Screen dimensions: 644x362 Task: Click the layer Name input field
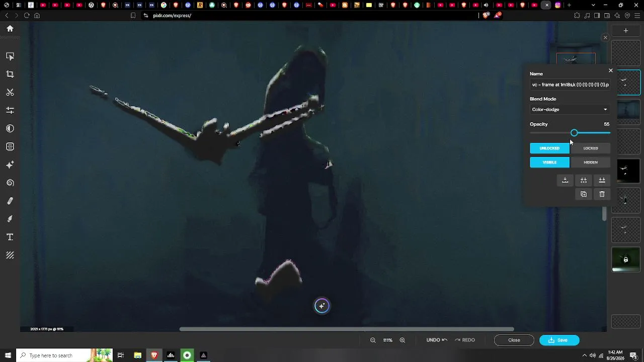tap(570, 84)
